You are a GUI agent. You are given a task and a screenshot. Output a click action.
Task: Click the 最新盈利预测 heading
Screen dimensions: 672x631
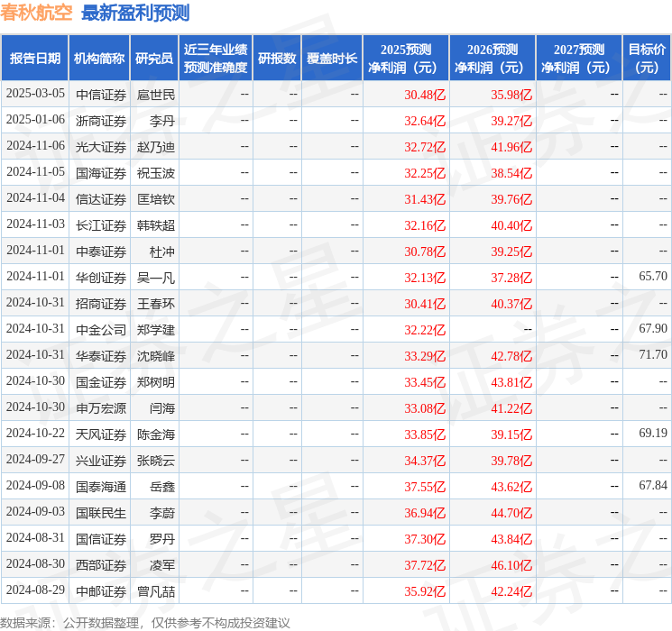click(135, 13)
